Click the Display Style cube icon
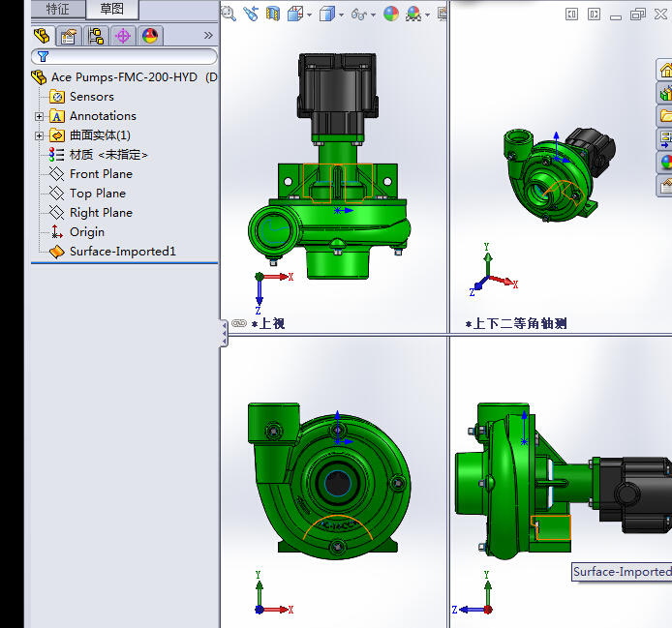The width and height of the screenshot is (672, 628). coord(327,14)
